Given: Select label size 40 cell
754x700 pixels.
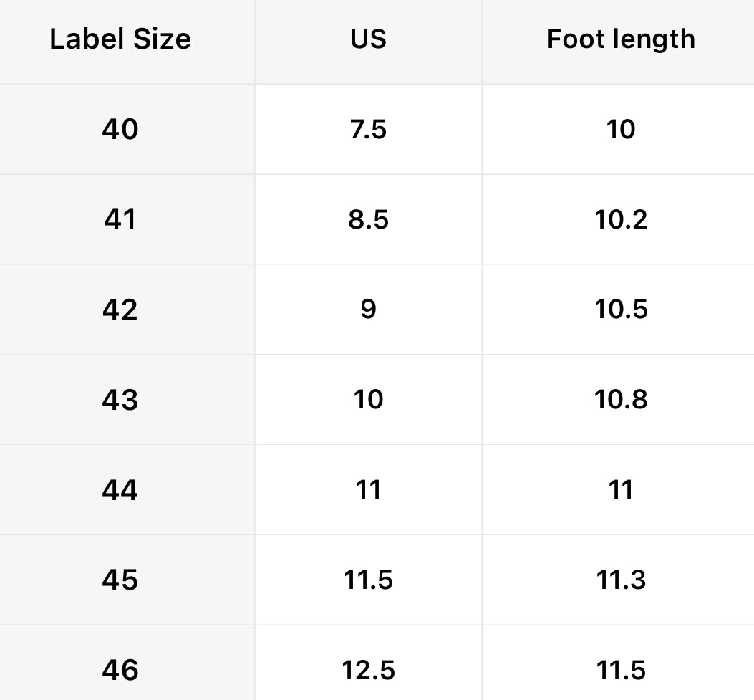Looking at the screenshot, I should (120, 130).
